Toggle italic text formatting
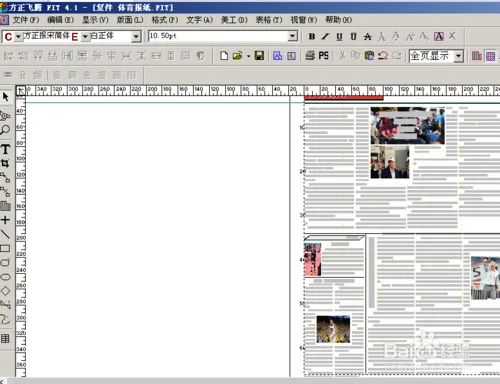The height and width of the screenshot is (384, 500). tap(325, 37)
